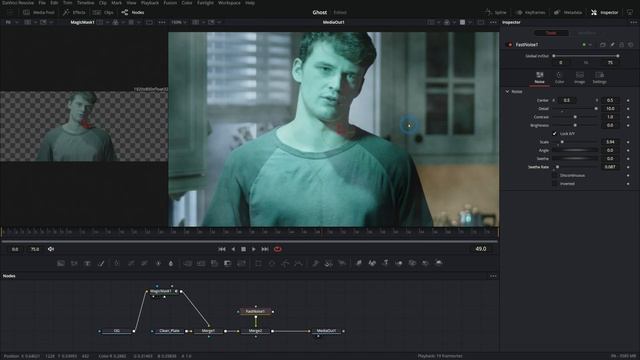Open the File menu

click(42, 2)
